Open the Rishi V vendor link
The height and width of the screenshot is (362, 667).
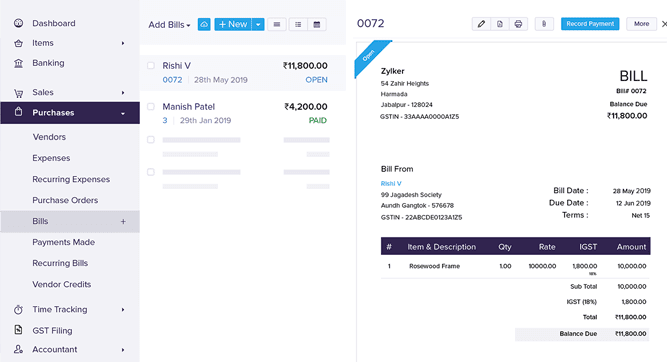(x=391, y=183)
